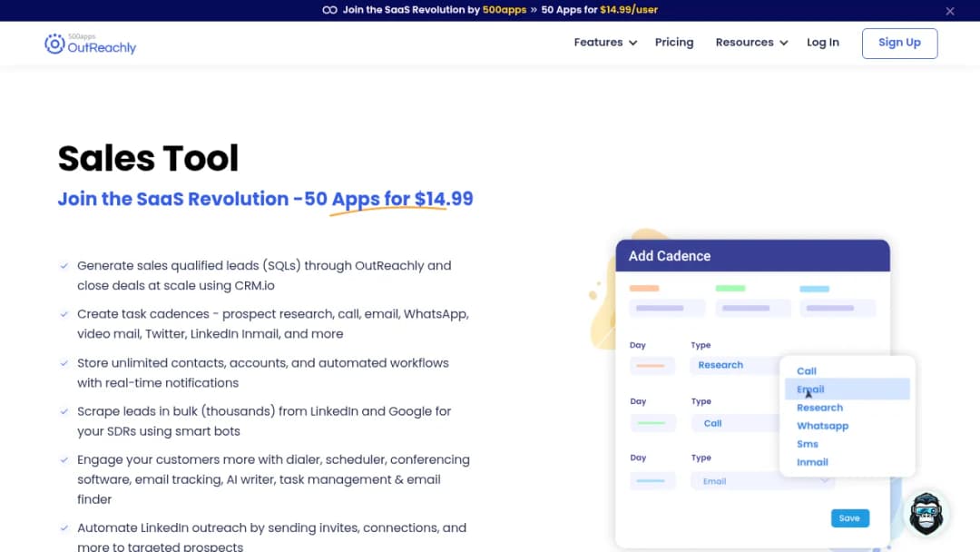980x552 pixels.
Task: Click the infinity icon in banner
Action: (329, 10)
